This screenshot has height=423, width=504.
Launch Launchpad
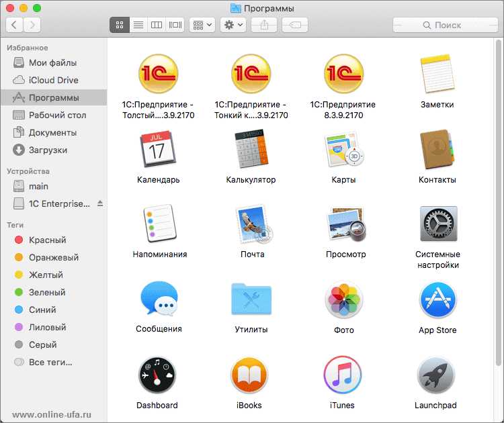pos(435,375)
